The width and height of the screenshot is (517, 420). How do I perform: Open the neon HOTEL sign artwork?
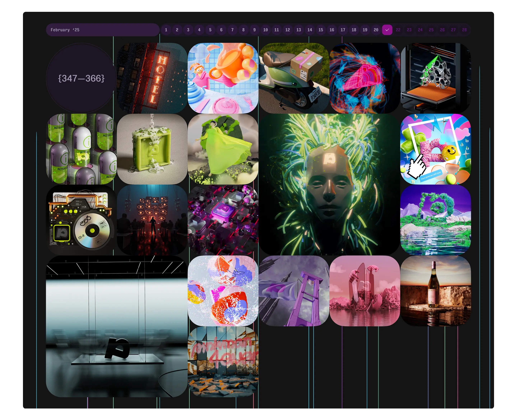152,78
